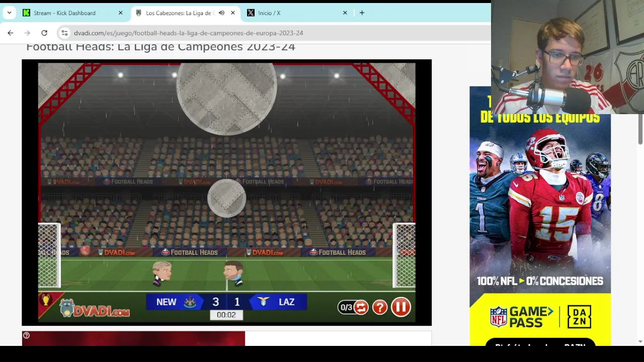Mute audio on the Los Cabezones tab
This screenshot has width=644, height=362.
[x=221, y=13]
